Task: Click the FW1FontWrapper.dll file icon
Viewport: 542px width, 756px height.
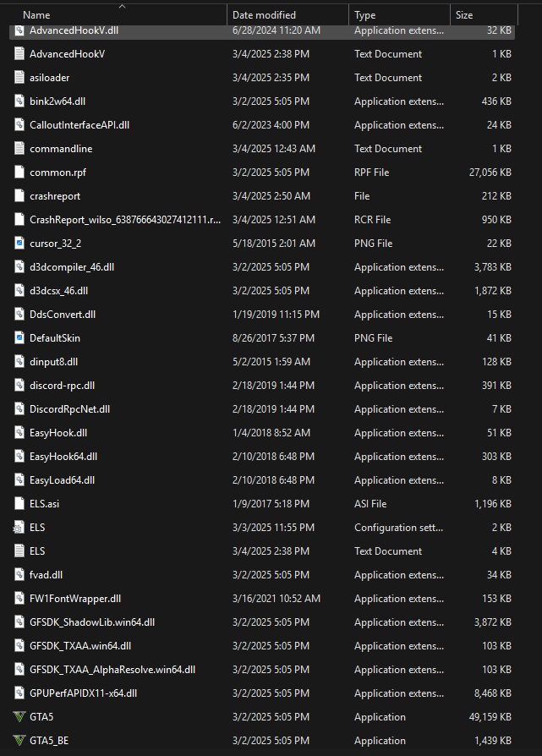Action: [x=19, y=599]
